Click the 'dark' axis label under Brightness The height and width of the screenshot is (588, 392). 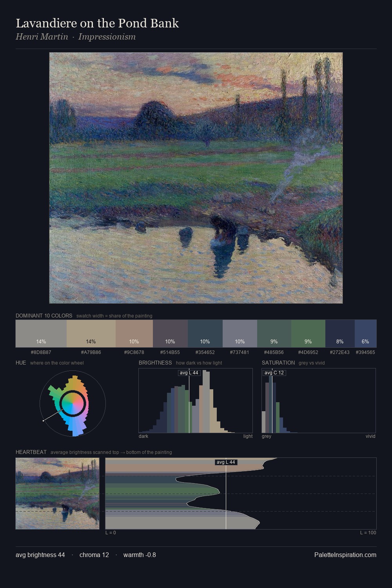(143, 436)
